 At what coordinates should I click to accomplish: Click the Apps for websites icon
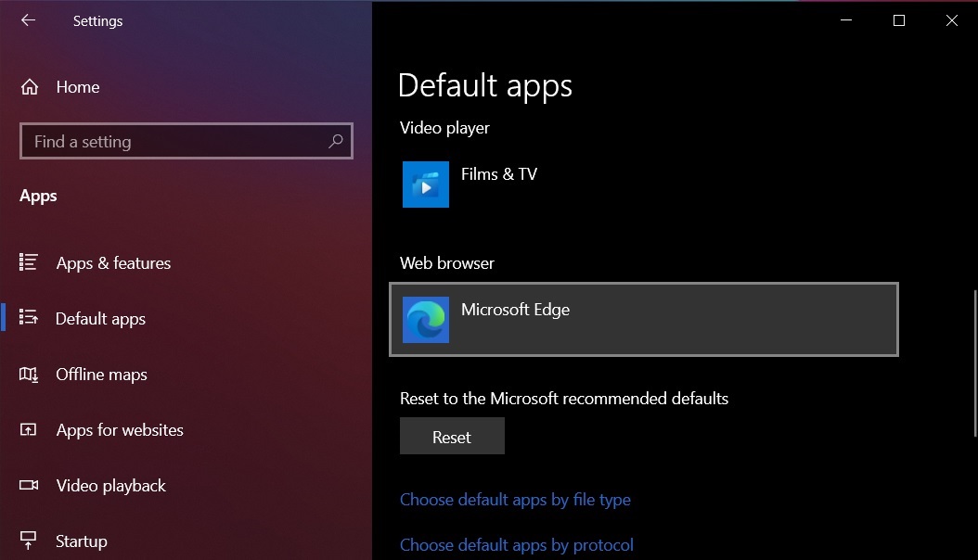(x=29, y=430)
